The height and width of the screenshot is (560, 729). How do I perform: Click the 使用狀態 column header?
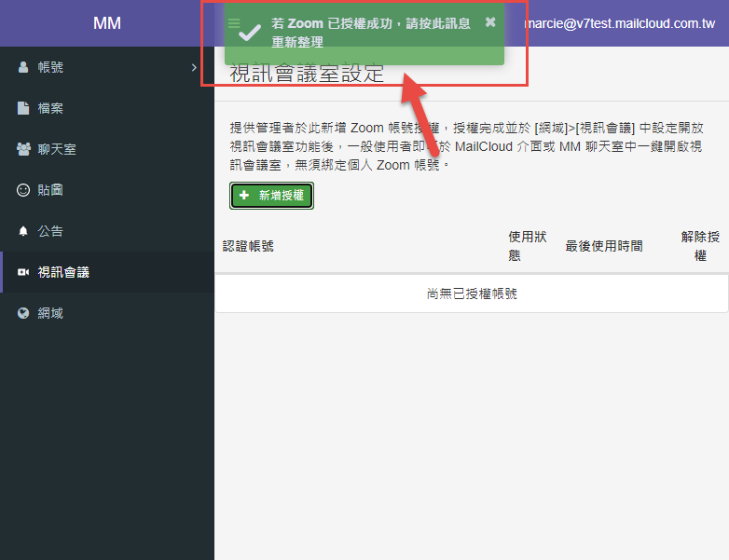pyautogui.click(x=528, y=246)
